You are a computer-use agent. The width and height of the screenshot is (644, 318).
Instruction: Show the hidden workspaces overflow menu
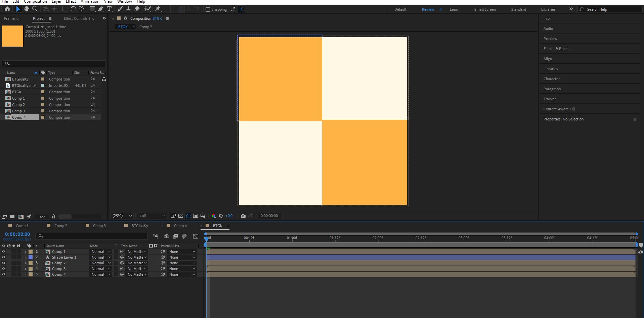pos(571,9)
